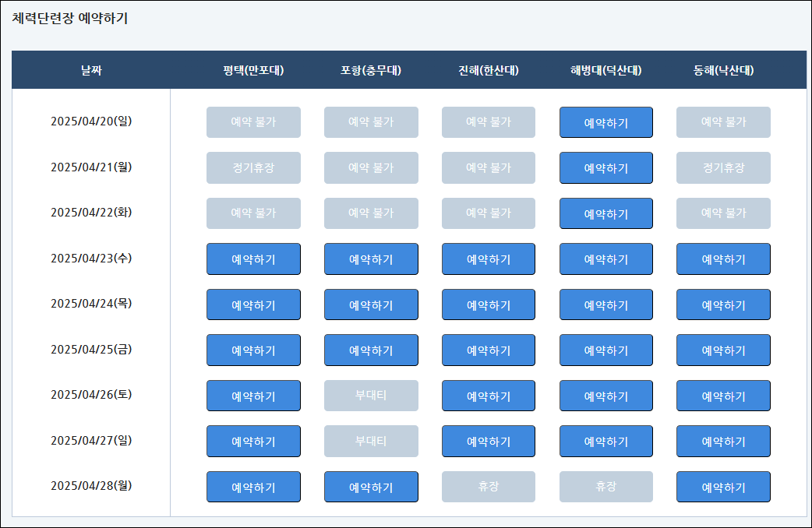Click the 포항(충무대) column header
Screen dimensions: 812x528
[x=371, y=70]
